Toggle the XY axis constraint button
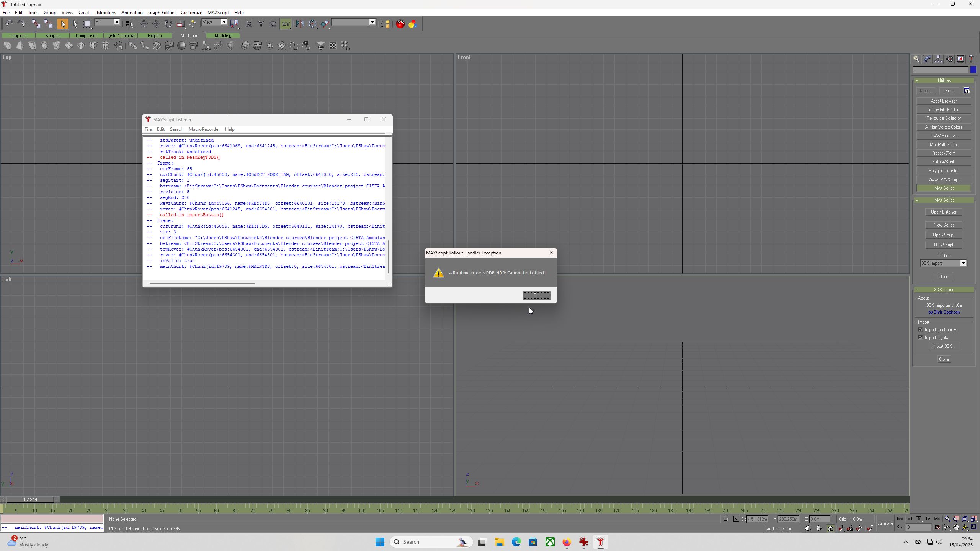980x551 pixels. pos(286,24)
